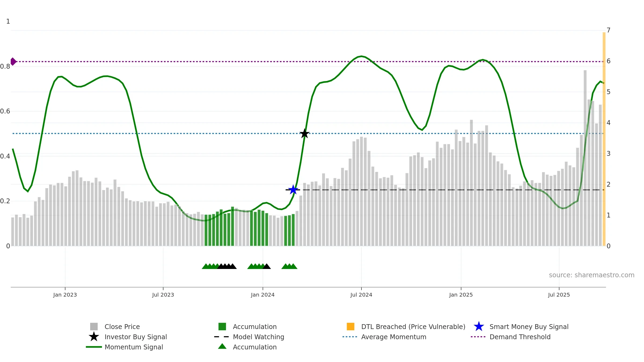Click green Accumulation triangle legend icon
This screenshot has height=362, width=644.
(222, 346)
